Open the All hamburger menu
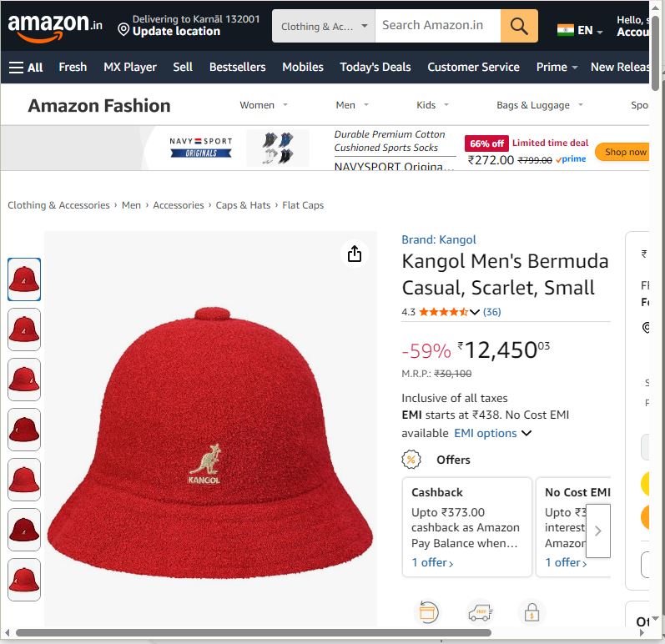 26,67
